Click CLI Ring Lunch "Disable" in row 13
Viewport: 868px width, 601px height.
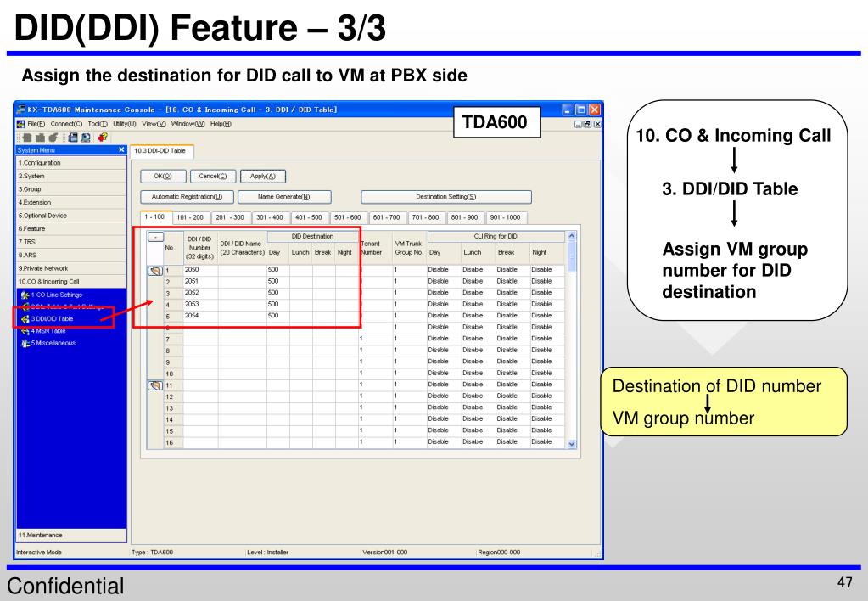coord(479,407)
